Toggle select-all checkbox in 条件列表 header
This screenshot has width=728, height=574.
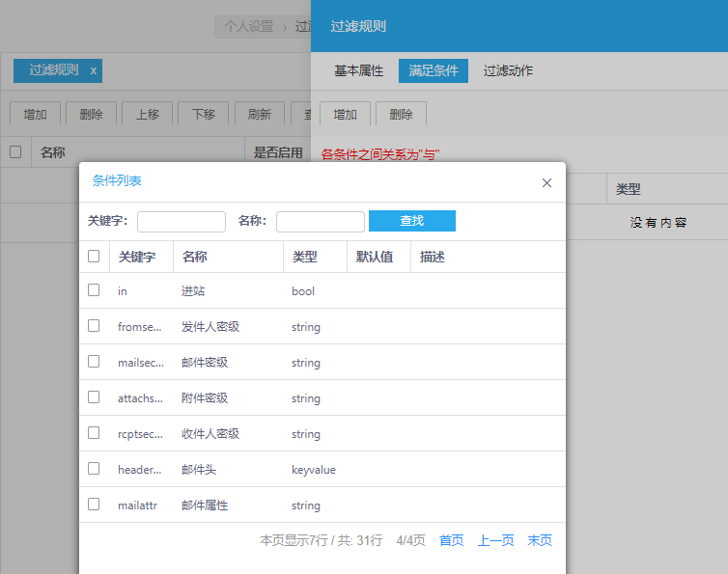tap(94, 257)
